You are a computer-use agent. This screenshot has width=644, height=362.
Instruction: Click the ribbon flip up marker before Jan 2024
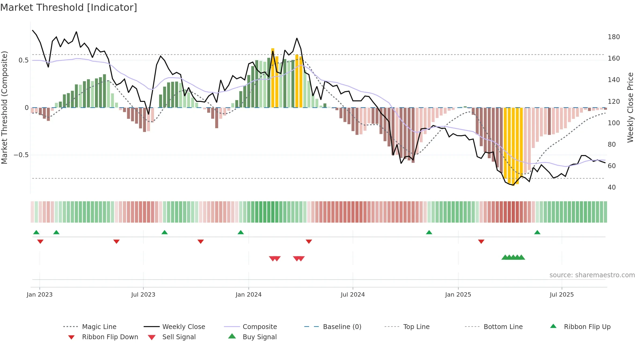pyautogui.click(x=241, y=232)
